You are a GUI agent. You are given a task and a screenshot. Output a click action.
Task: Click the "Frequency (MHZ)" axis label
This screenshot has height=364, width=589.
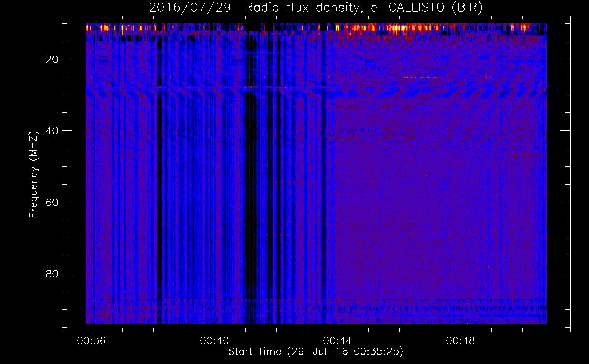coord(33,174)
